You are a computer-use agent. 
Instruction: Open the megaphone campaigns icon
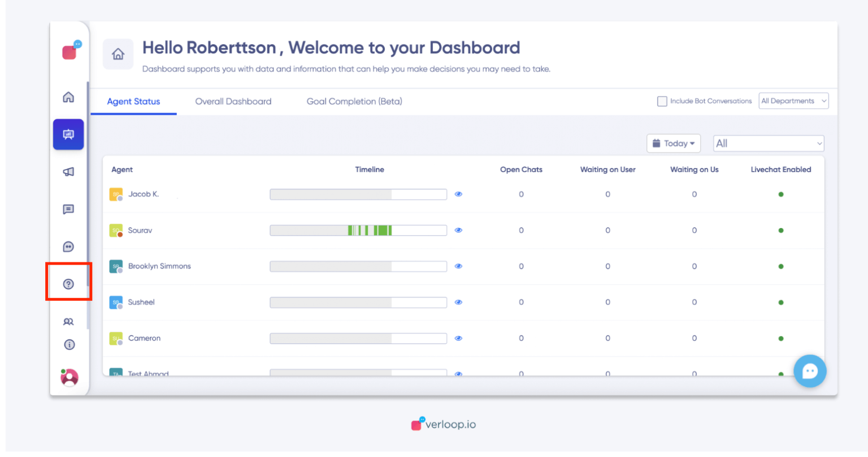tap(68, 172)
